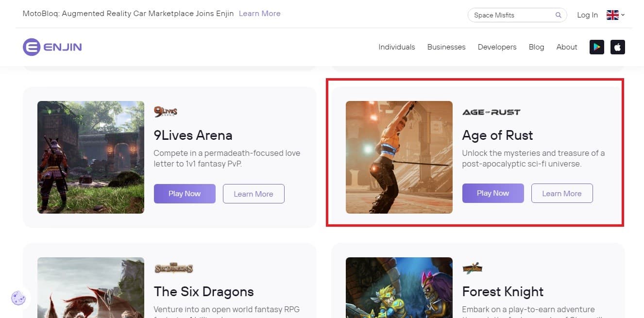644x318 pixels.
Task: Click the 9Lives Arena logo
Action: tap(166, 112)
